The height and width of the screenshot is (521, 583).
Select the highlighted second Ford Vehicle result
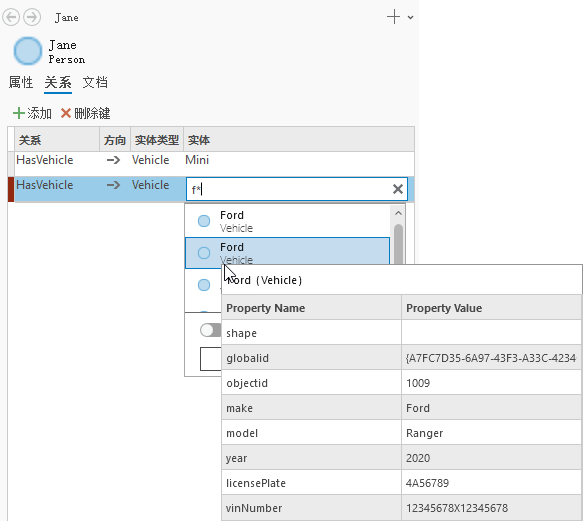287,253
